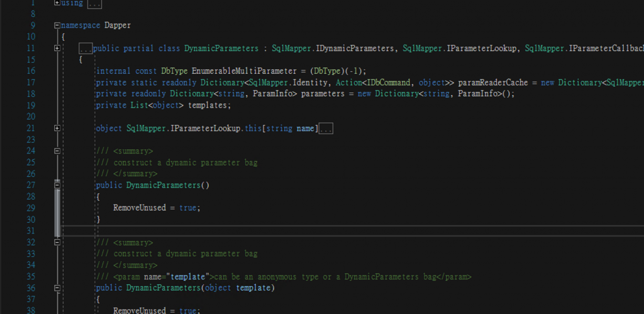
Task: Collapse the parameterless DynamicParameters() constructor on line 27
Action: tap(57, 186)
